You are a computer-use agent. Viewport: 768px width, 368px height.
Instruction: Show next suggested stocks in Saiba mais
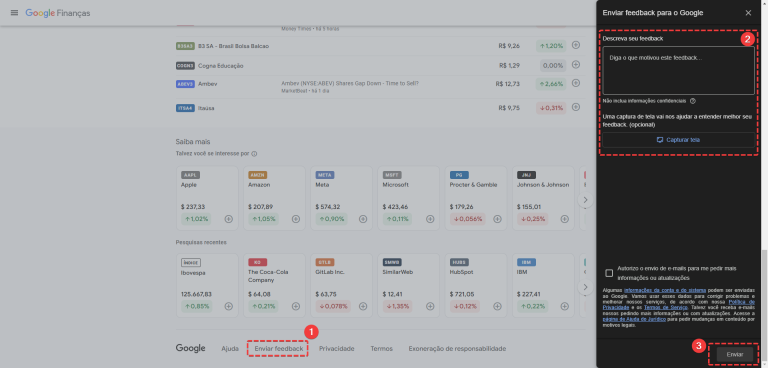pyautogui.click(x=585, y=200)
